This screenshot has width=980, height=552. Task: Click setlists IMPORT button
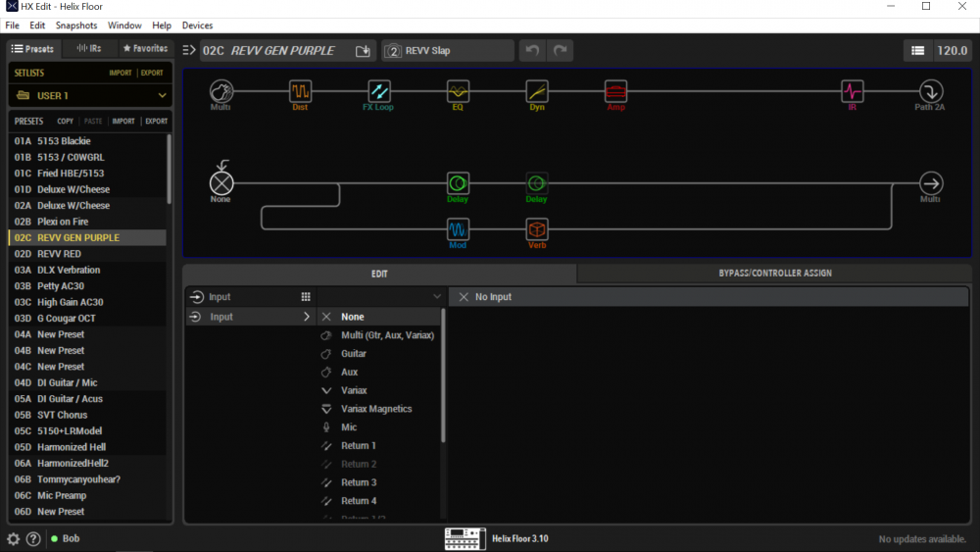click(120, 74)
